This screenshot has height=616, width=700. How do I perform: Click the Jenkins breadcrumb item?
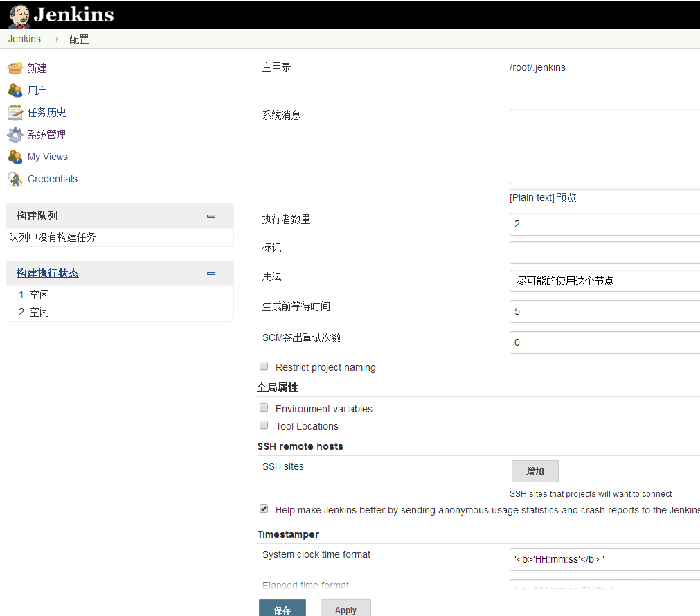point(24,39)
